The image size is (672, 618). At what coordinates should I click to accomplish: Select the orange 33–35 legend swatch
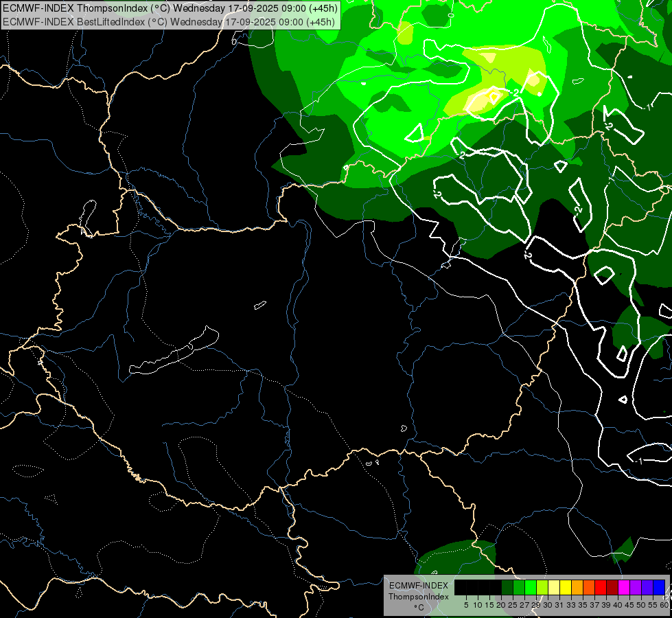click(x=577, y=587)
